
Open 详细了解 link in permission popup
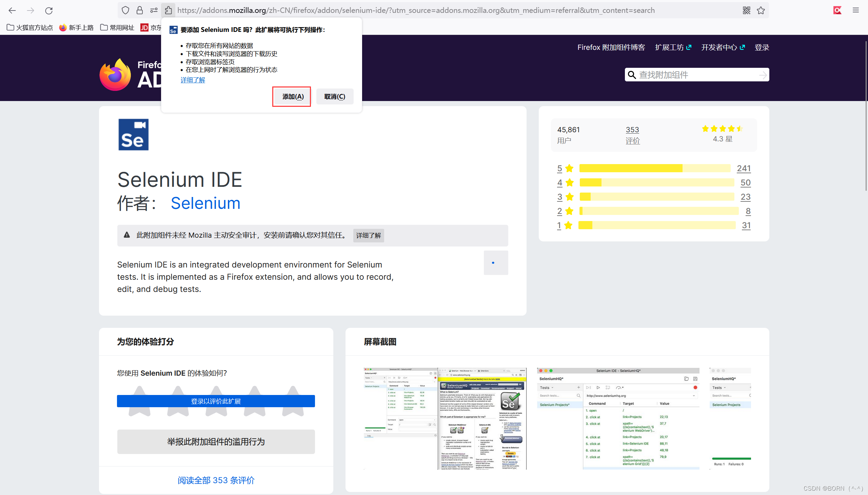tap(193, 80)
